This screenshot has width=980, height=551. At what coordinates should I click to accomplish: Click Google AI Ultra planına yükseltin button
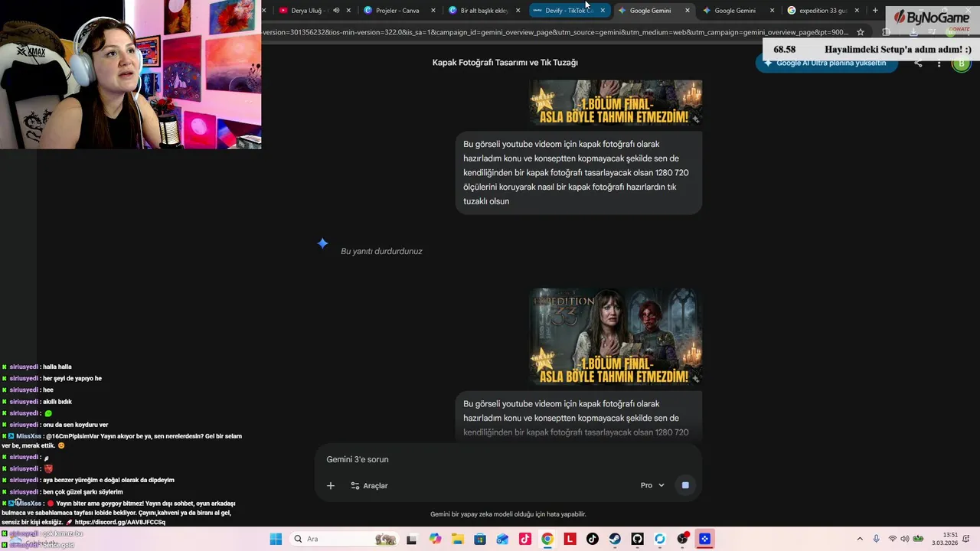click(x=825, y=64)
